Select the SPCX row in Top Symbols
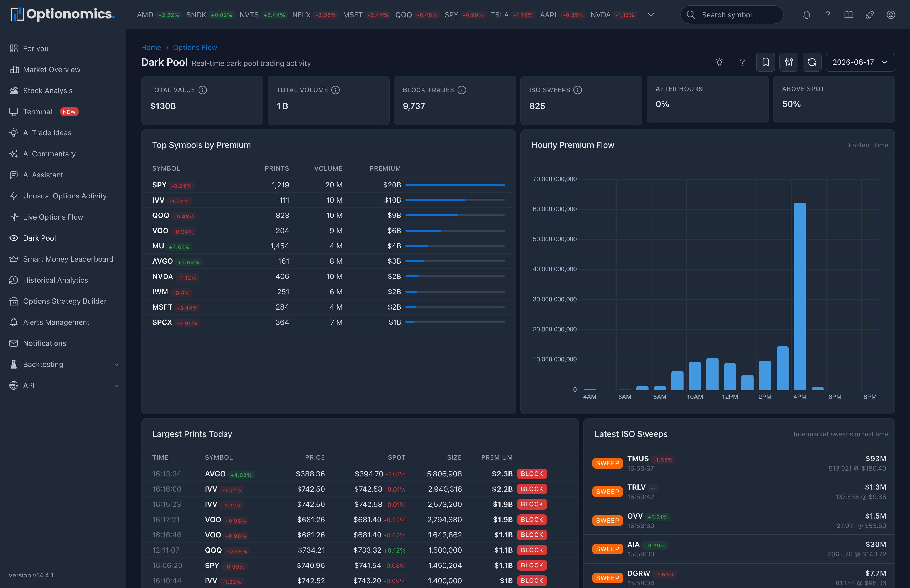The height and width of the screenshot is (588, 910). (328, 322)
